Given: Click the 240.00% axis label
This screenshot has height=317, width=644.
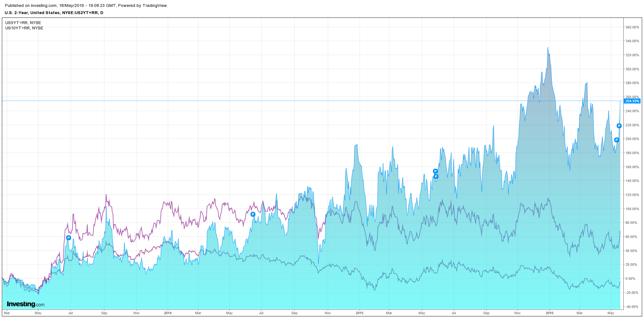Looking at the screenshot, I should pos(632,111).
